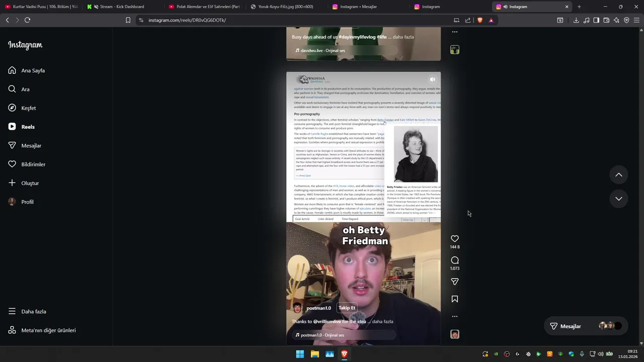Open Mesajlar from the sidebar
The height and width of the screenshot is (362, 644).
(x=24, y=145)
